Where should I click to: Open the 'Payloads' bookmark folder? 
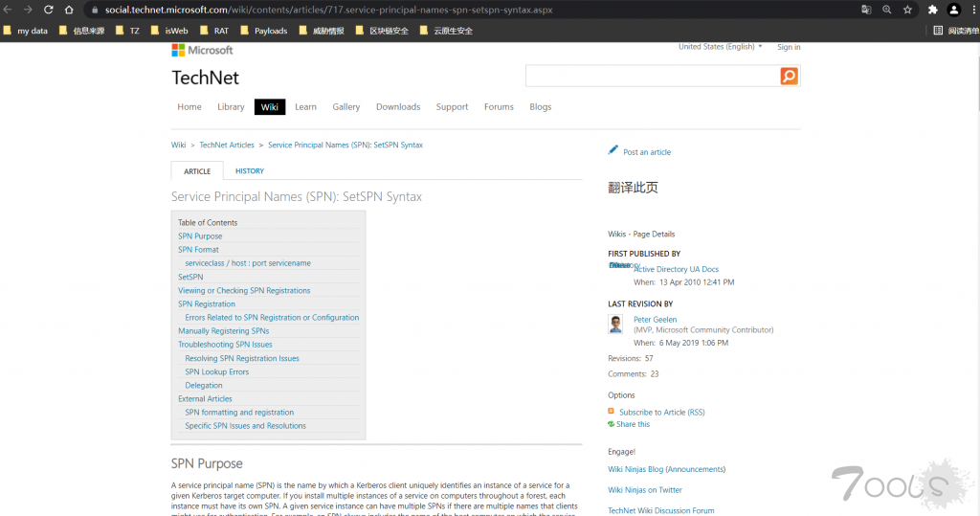tap(264, 31)
